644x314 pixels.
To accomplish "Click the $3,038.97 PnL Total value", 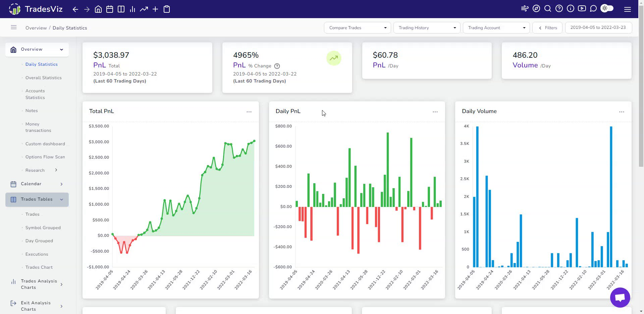I will [111, 55].
